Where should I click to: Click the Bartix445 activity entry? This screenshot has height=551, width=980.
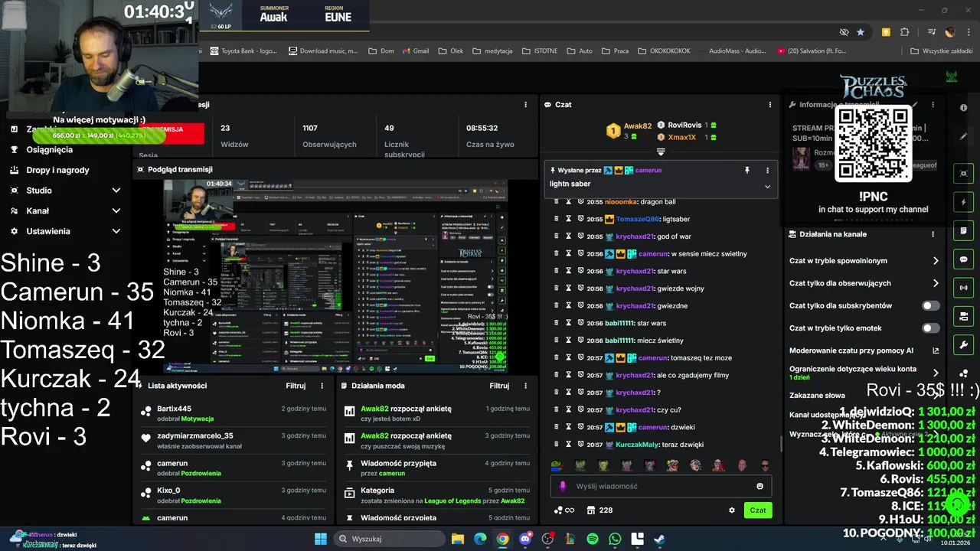coord(234,413)
